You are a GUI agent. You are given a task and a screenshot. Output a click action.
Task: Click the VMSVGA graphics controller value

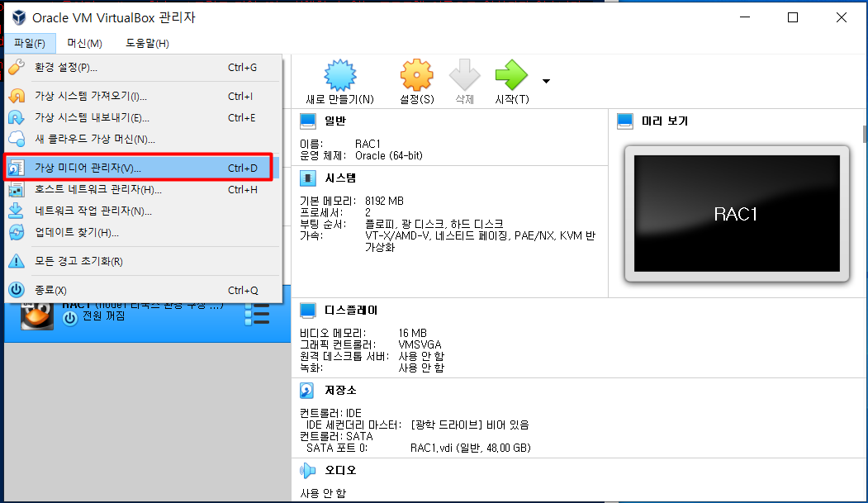coord(420,344)
